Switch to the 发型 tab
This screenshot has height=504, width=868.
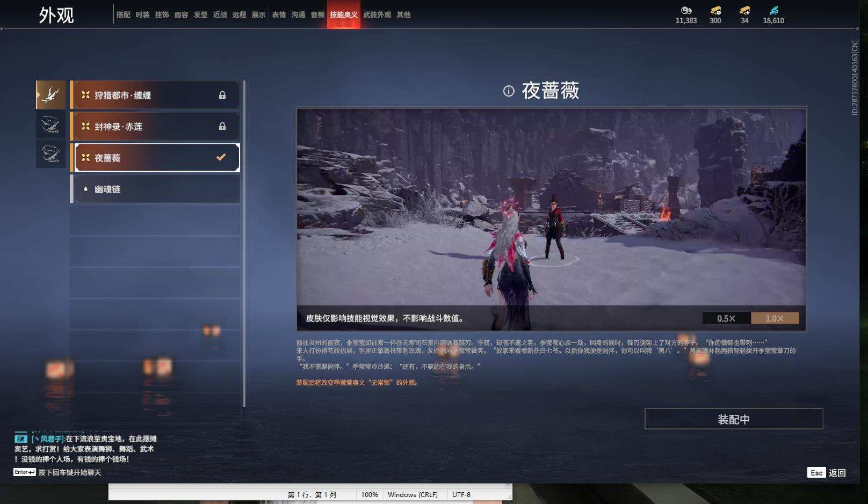click(x=200, y=14)
